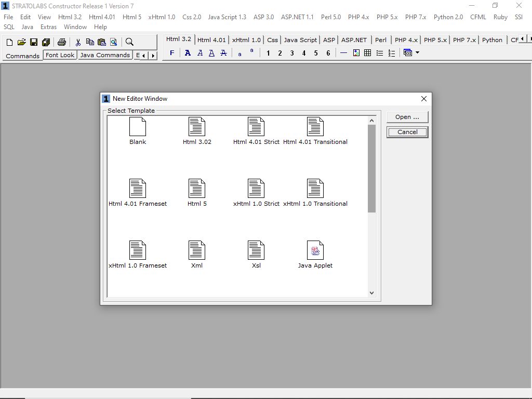Click the unordered list icon
Screen dimensions: 532x399
(380, 53)
